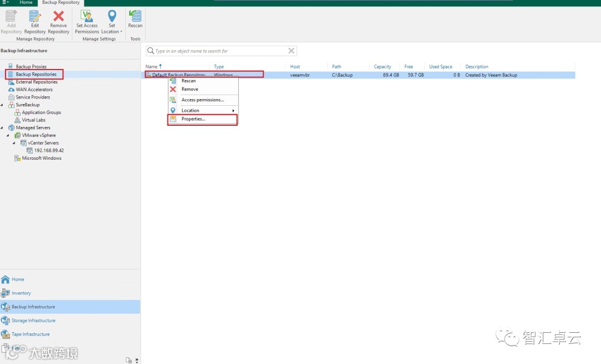Choose Access permissions from context menu

coord(203,100)
